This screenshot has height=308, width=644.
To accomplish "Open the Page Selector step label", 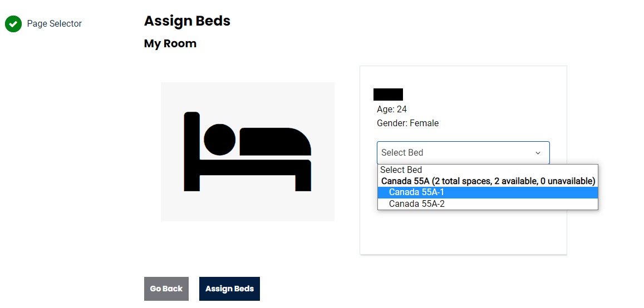I will point(54,24).
